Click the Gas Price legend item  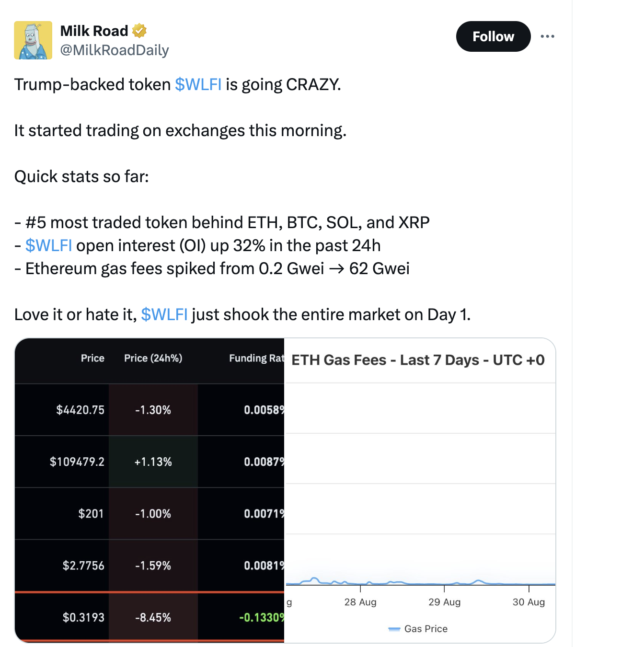pos(418,629)
